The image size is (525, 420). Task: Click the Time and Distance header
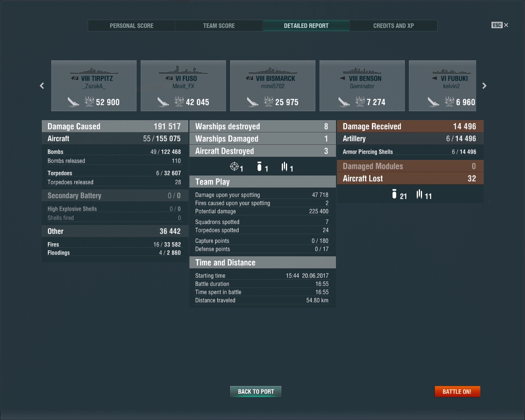[x=262, y=262]
